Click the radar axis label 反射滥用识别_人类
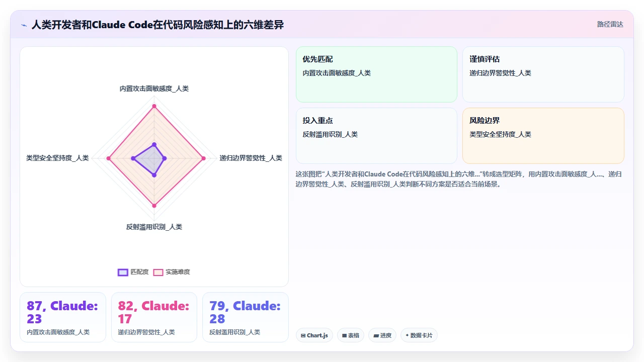 coord(154,227)
